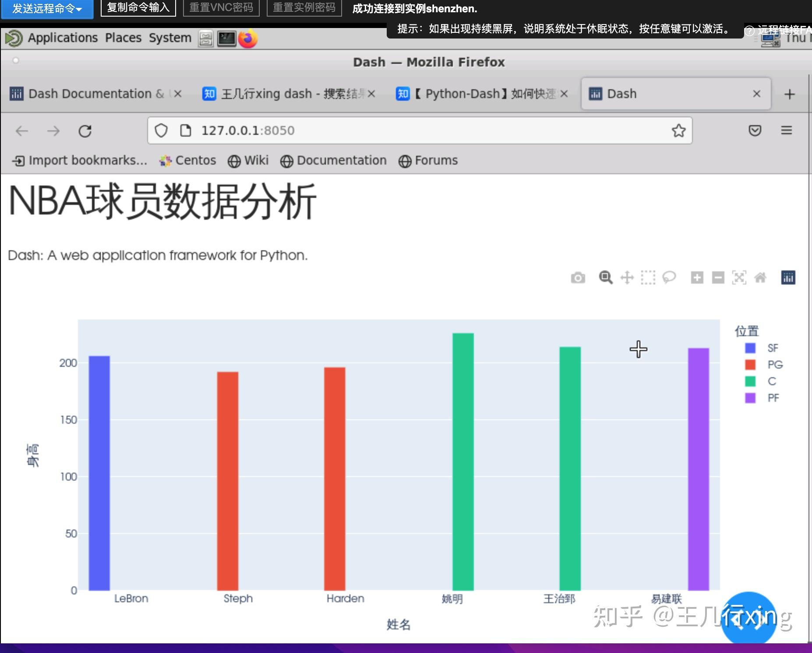Choose the Box Select tool

tap(647, 277)
